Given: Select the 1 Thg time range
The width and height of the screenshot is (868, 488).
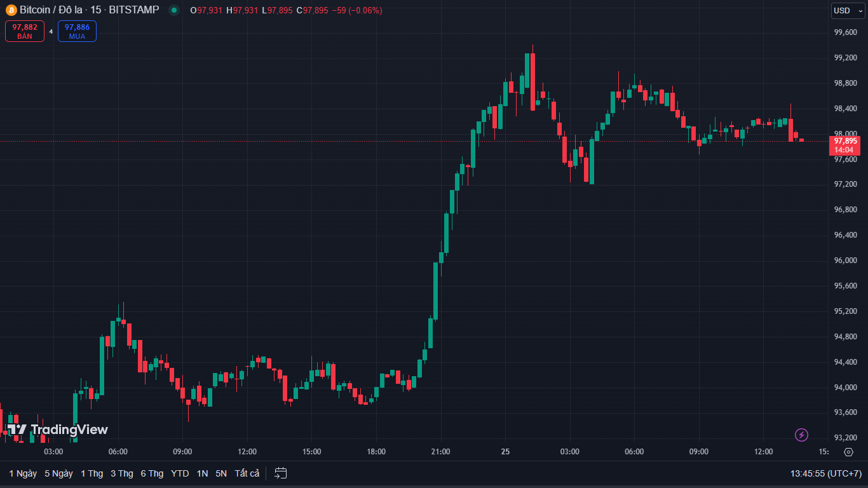Looking at the screenshot, I should pyautogui.click(x=92, y=473).
